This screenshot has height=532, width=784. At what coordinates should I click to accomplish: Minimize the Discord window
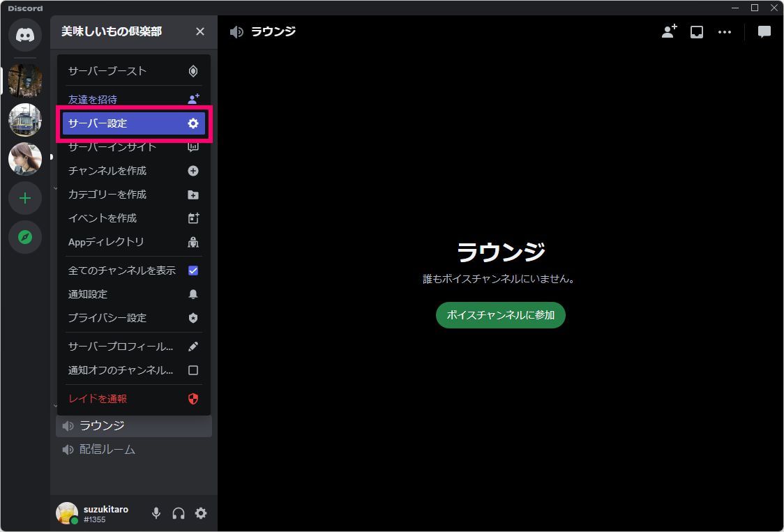pos(735,8)
